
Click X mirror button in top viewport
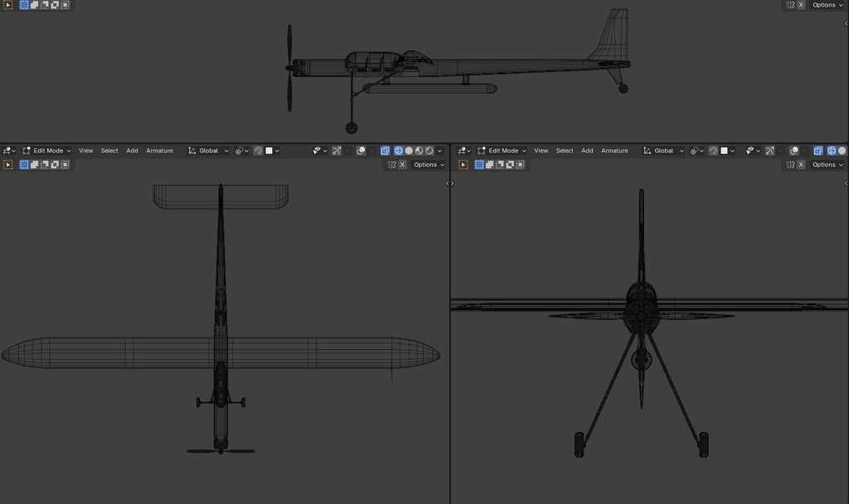pos(801,5)
